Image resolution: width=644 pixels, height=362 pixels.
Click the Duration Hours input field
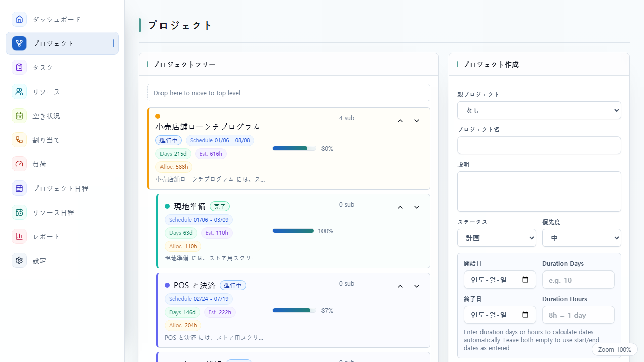coord(579,315)
